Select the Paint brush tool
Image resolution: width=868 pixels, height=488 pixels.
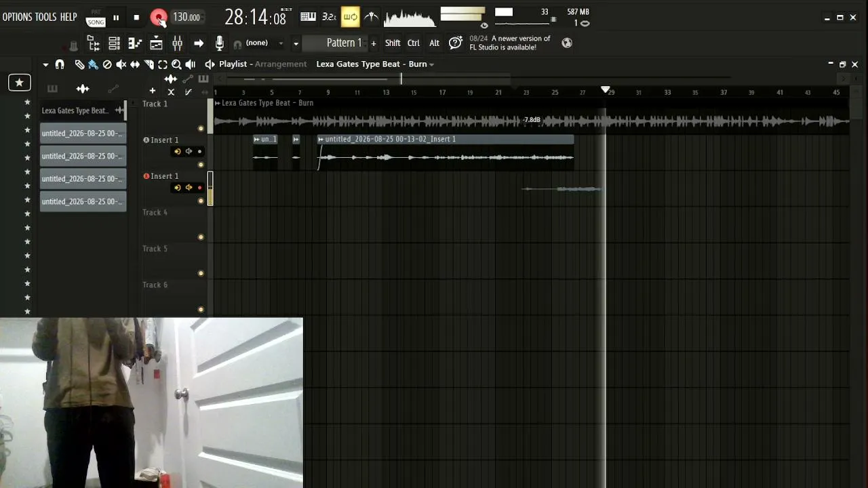(93, 64)
